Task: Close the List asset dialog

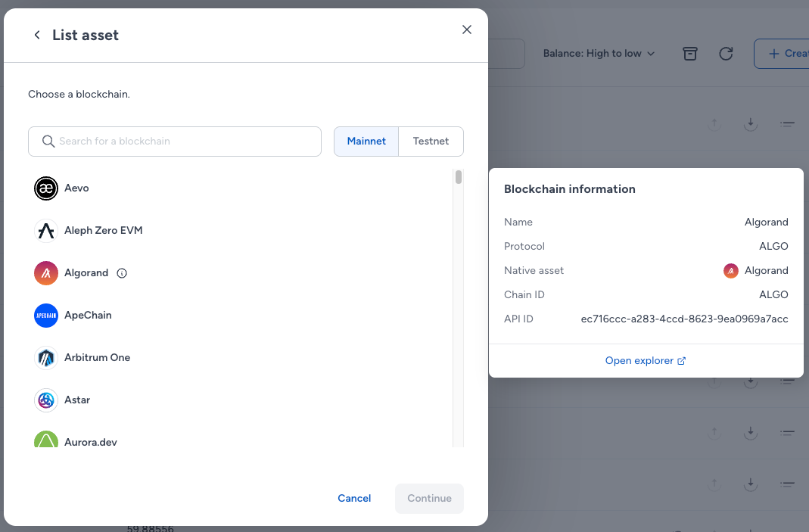Action: coord(466,30)
